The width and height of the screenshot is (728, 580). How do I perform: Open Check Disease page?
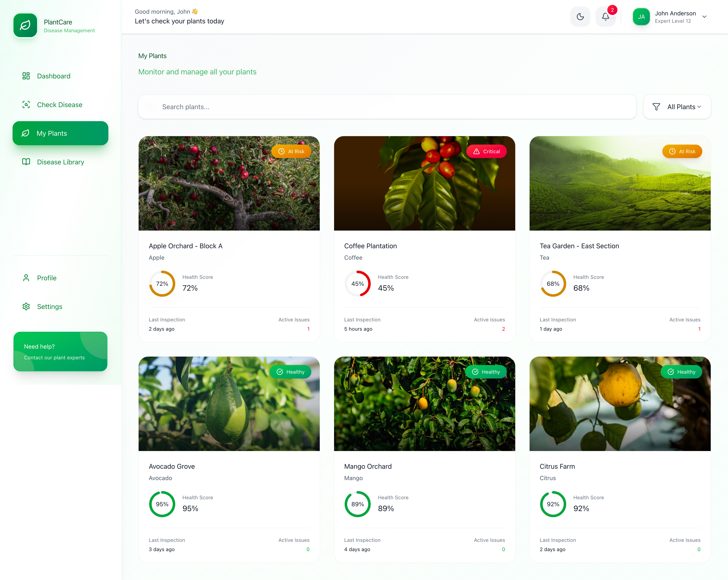tap(60, 105)
